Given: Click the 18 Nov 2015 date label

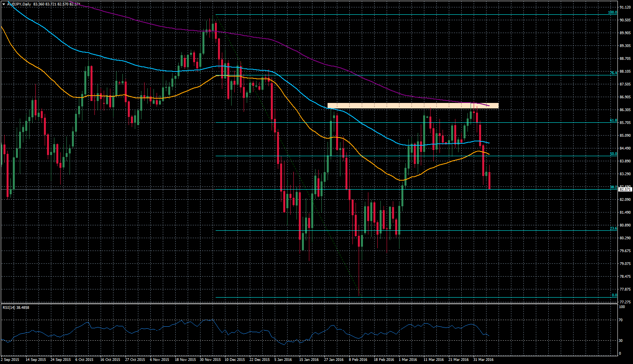Looking at the screenshot, I should 185,360.
